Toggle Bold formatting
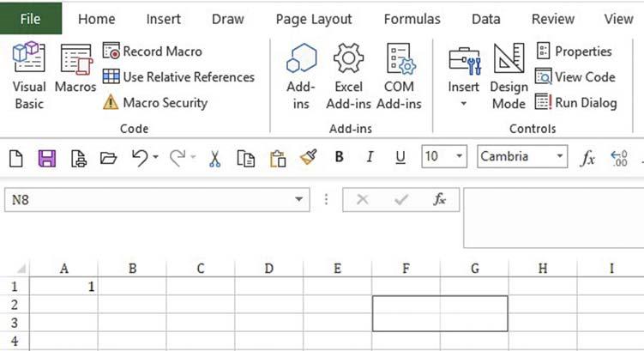 (x=340, y=157)
